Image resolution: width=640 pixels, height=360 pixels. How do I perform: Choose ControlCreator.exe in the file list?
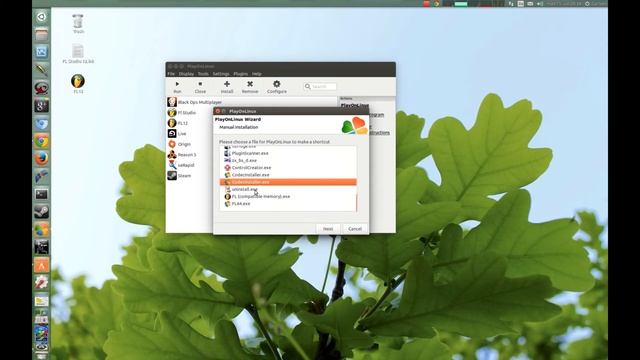coord(288,167)
